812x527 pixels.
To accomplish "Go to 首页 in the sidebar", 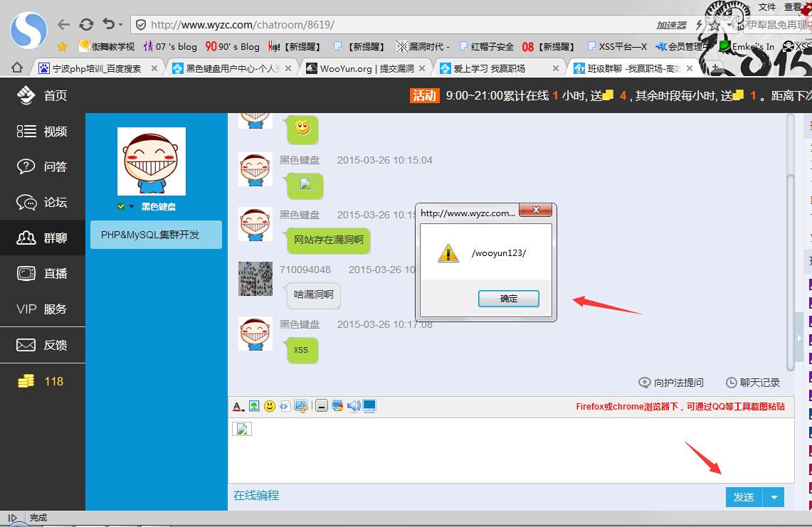I will click(43, 96).
